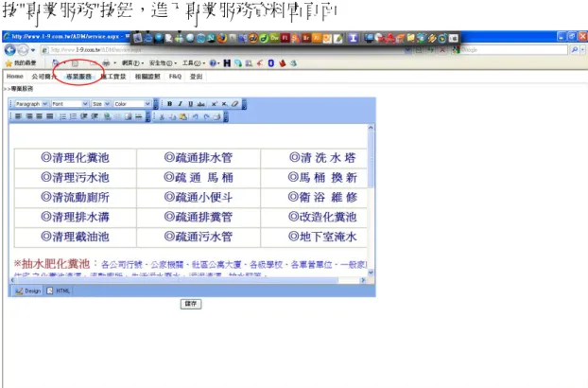Open the 我的最愛 favorites button

coord(21,63)
